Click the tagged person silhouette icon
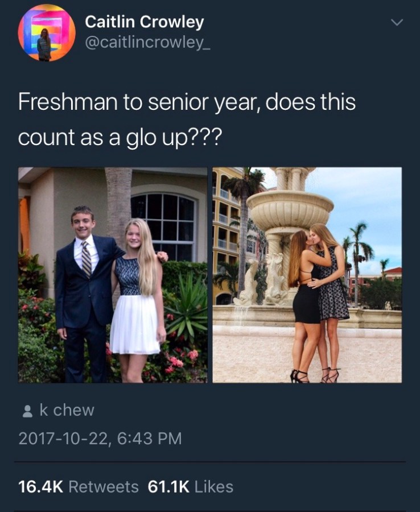 [27, 411]
